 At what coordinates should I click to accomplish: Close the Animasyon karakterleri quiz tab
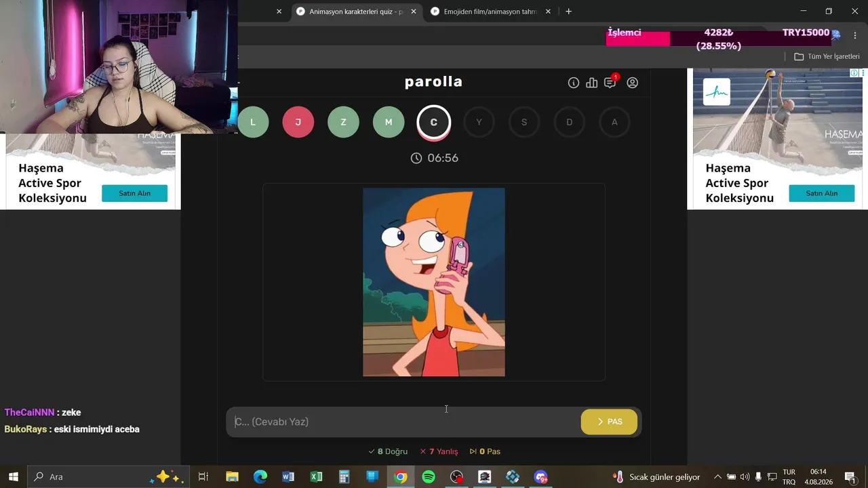click(414, 12)
